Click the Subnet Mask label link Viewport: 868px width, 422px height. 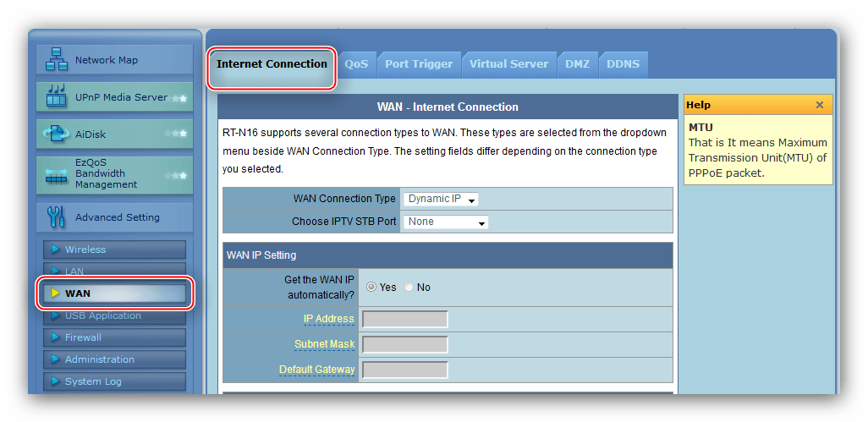coord(324,344)
